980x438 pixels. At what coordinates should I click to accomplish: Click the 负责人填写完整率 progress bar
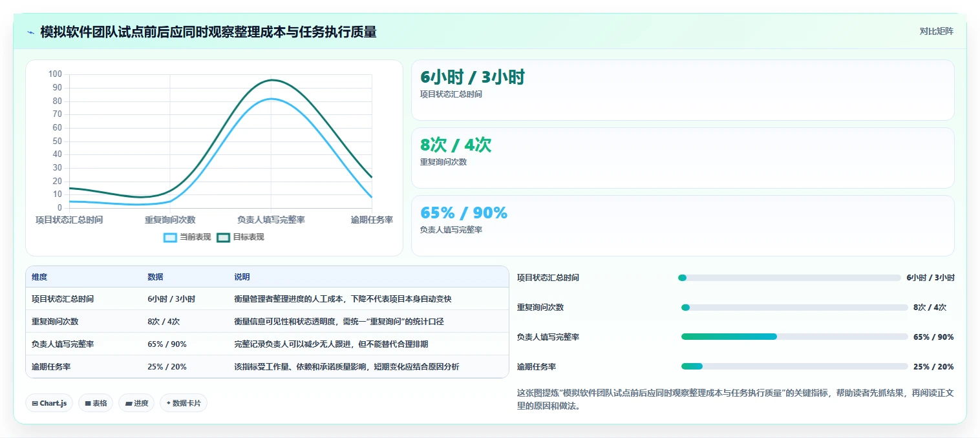(794, 337)
